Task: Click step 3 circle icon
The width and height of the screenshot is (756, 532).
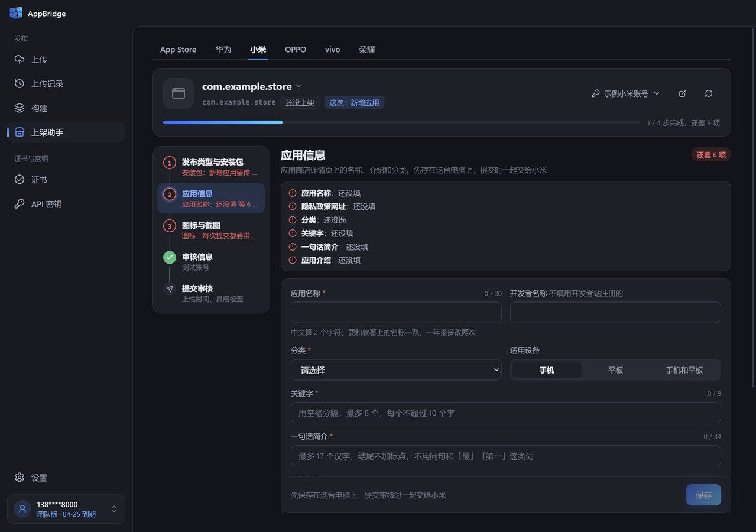Action: coord(170,226)
